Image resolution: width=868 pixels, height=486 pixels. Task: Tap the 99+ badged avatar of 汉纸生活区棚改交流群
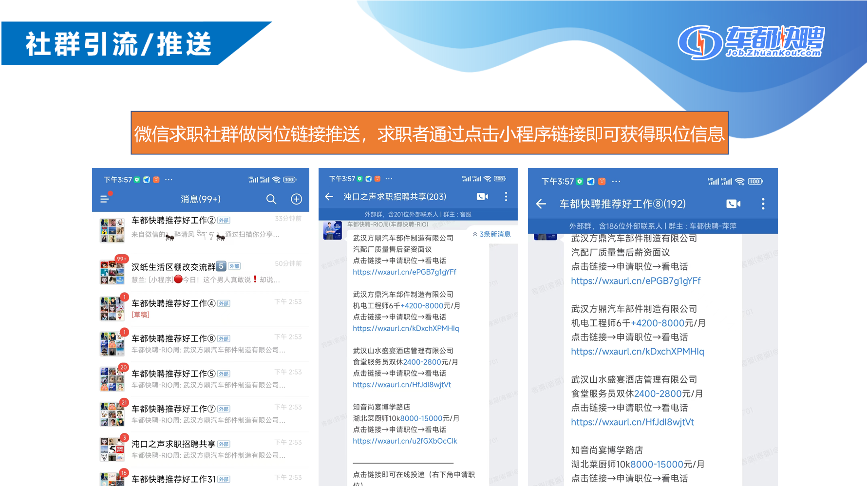click(112, 272)
